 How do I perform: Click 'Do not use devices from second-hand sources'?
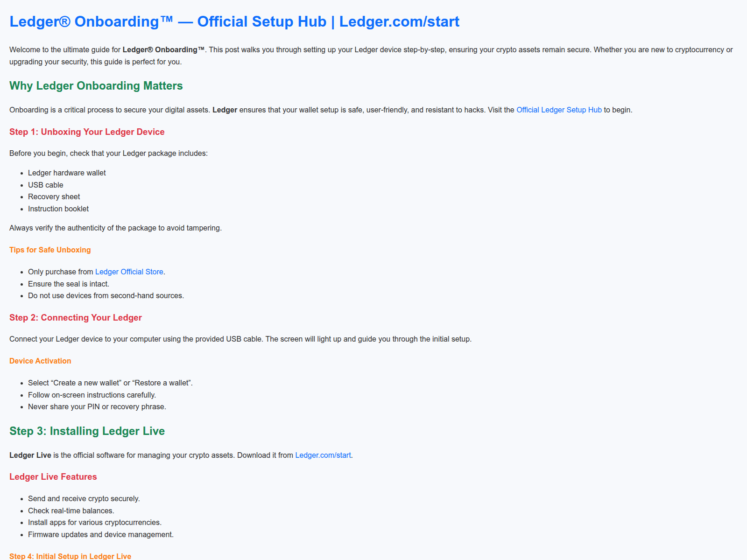coord(106,295)
